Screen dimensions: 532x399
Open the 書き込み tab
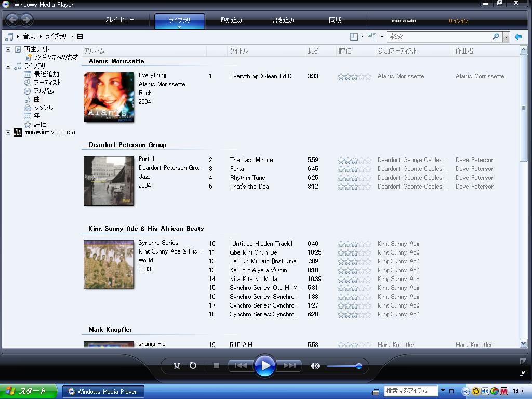[x=283, y=20]
